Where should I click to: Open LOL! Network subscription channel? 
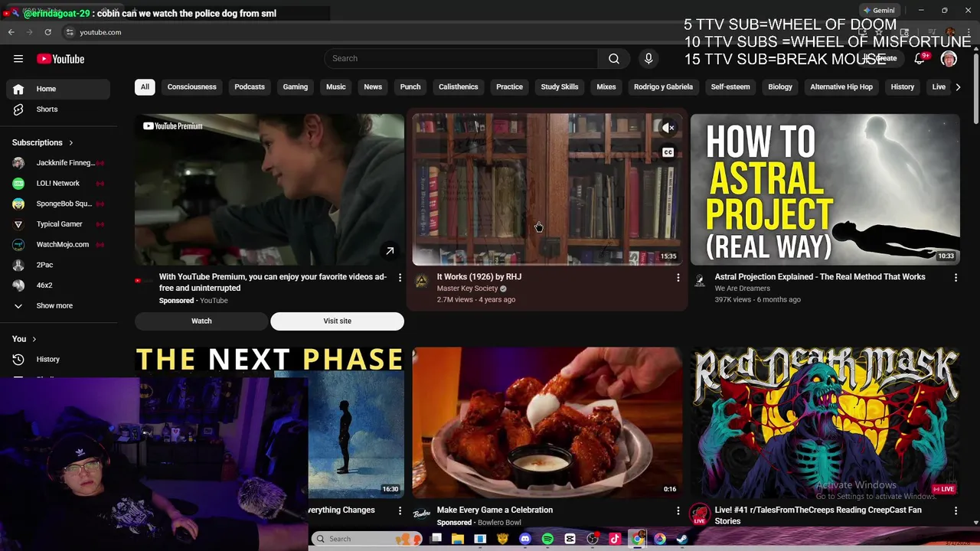pos(58,184)
